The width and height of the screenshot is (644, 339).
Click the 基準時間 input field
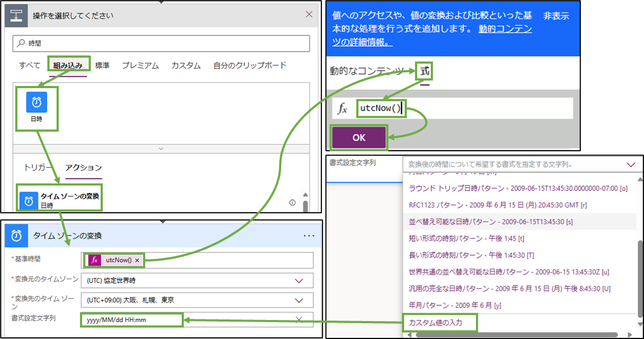point(197,260)
